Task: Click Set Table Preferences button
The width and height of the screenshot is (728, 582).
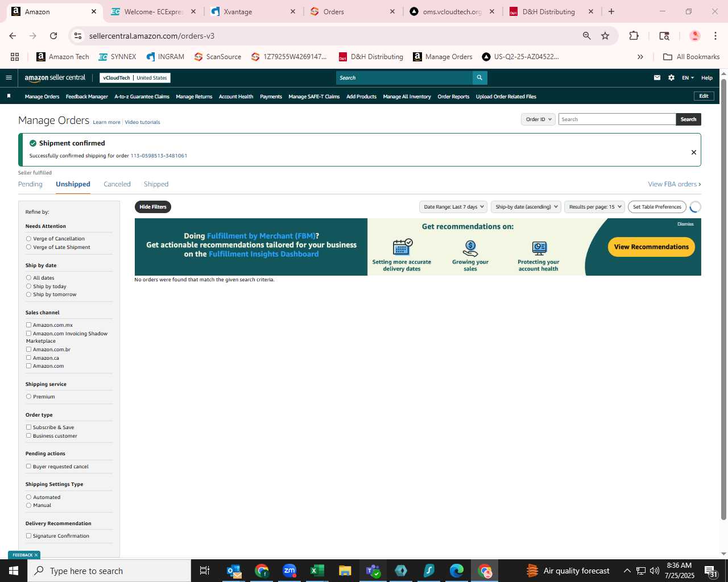Action: tap(657, 207)
